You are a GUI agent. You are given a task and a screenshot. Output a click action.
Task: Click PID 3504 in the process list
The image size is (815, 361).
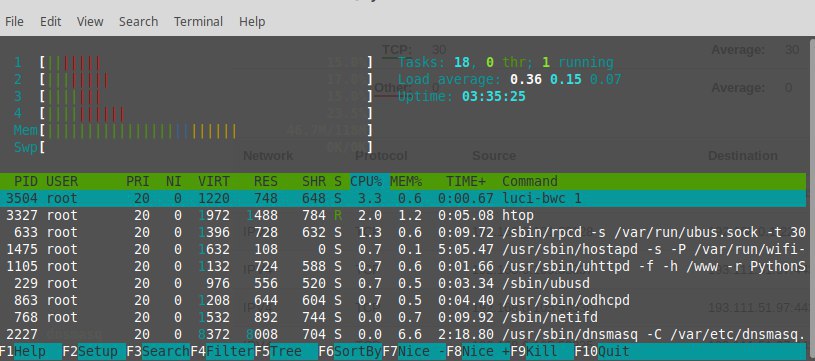point(22,198)
